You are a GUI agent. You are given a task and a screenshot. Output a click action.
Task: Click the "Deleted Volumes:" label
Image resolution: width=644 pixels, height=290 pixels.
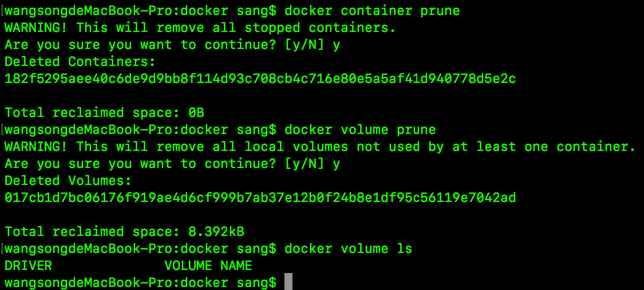click(x=68, y=181)
